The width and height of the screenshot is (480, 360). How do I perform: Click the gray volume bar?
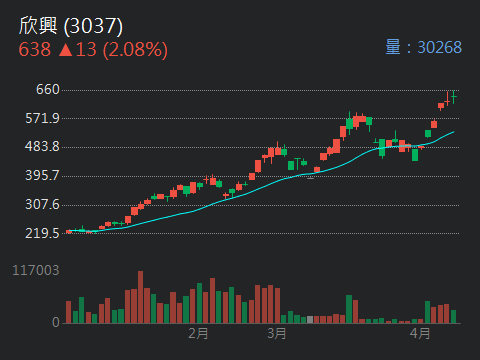310,320
